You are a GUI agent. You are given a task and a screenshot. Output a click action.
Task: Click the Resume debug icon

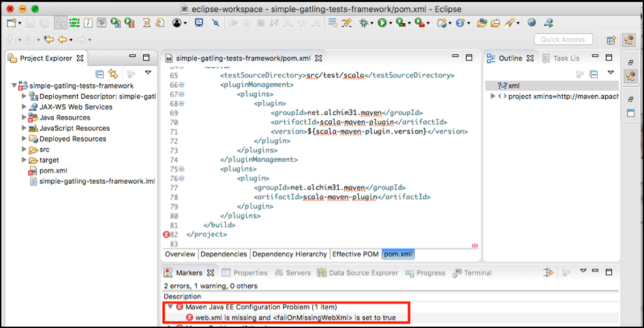coord(234,23)
